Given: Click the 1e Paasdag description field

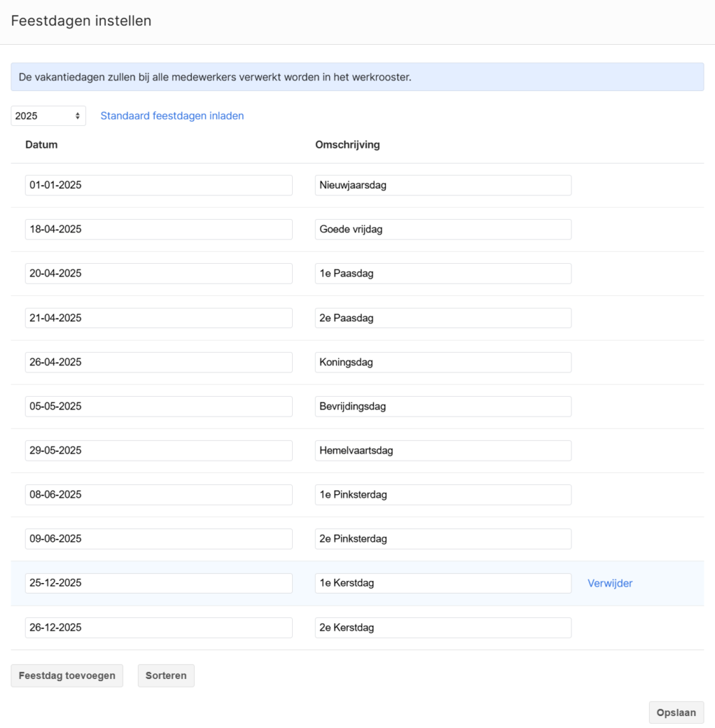Looking at the screenshot, I should point(443,274).
